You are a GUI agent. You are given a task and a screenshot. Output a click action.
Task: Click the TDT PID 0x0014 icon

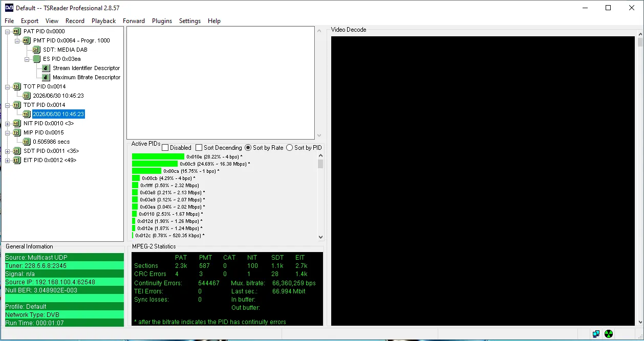17,105
